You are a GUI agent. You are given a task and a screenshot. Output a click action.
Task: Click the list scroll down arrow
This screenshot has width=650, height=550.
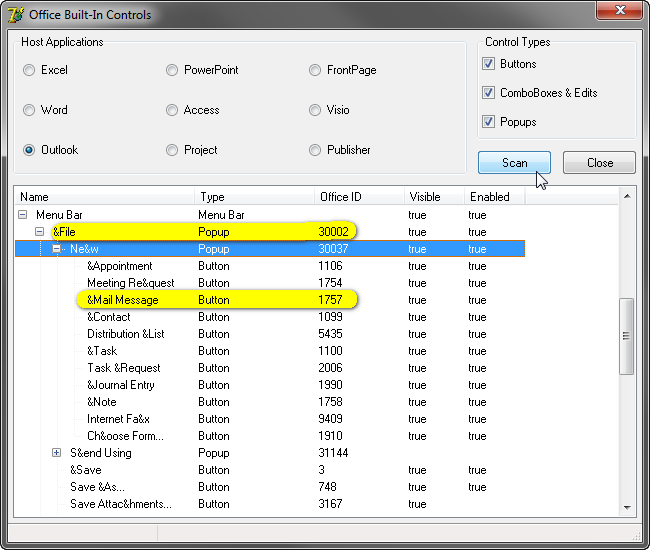click(x=627, y=507)
